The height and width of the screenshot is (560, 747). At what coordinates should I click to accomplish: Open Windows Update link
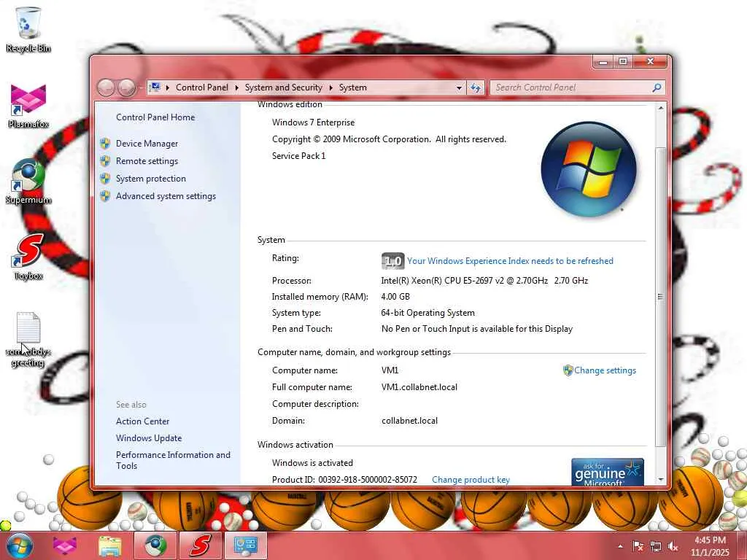click(x=149, y=438)
